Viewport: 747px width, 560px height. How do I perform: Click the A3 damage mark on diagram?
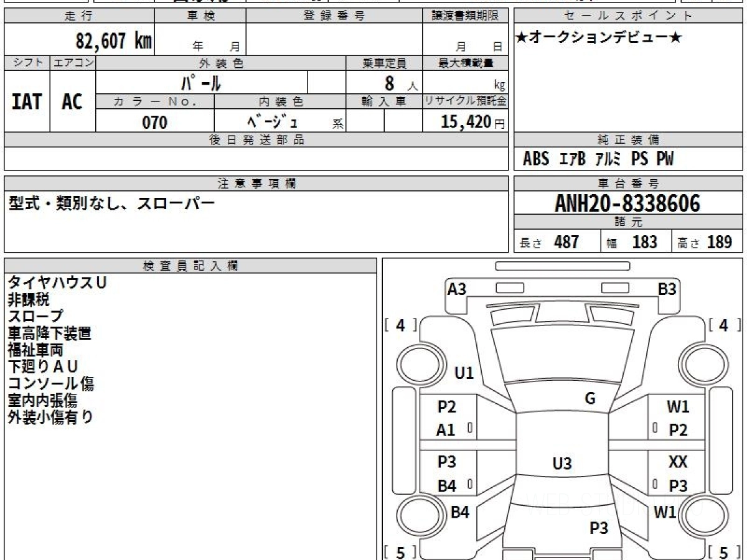click(x=457, y=289)
